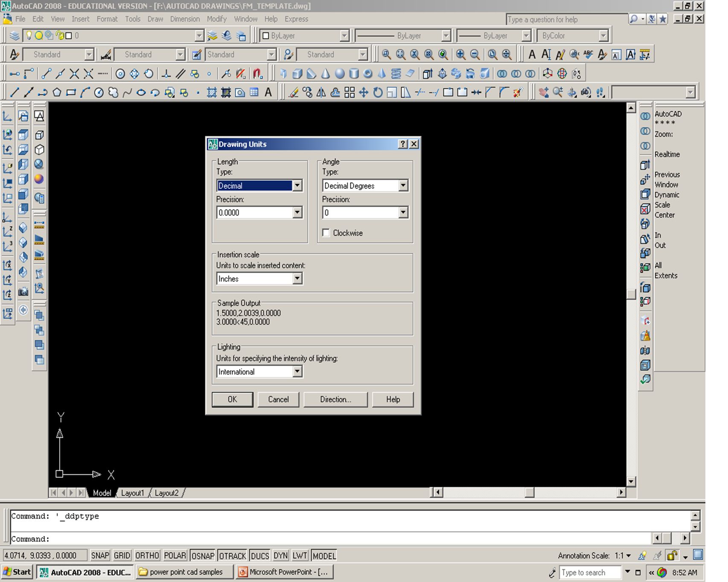
Task: Click the Cylinder solid modeling icon
Action: [354, 74]
